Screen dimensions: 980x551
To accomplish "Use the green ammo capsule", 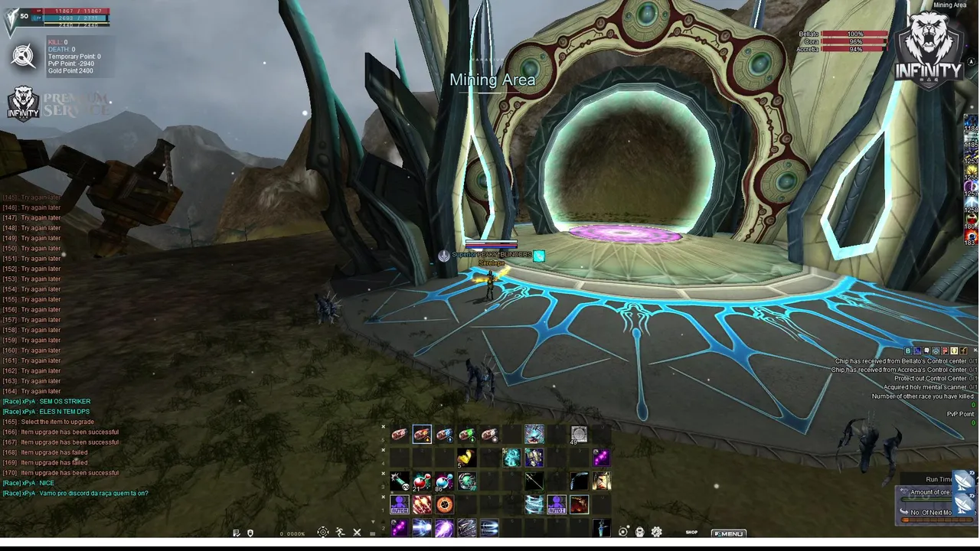I will click(x=467, y=434).
